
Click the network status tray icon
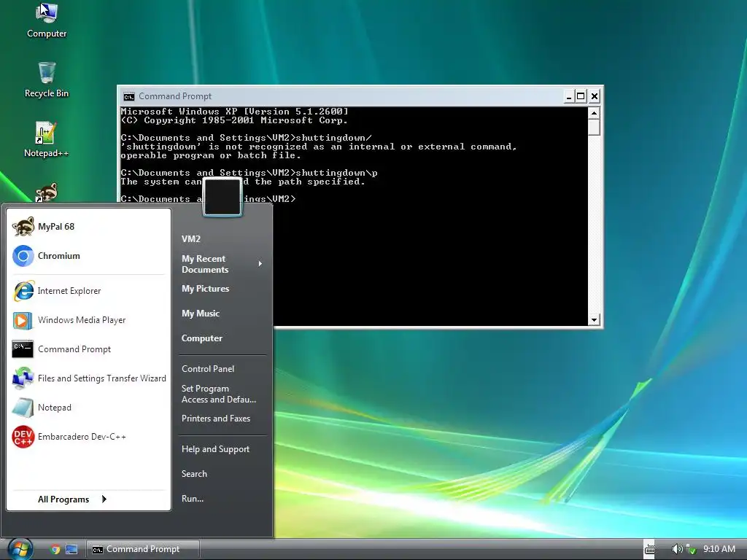coord(692,549)
